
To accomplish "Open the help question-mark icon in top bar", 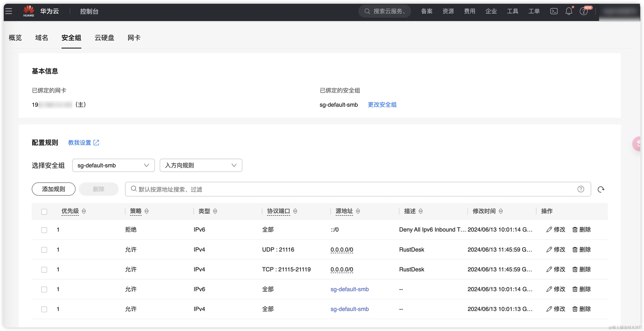I will coord(584,11).
